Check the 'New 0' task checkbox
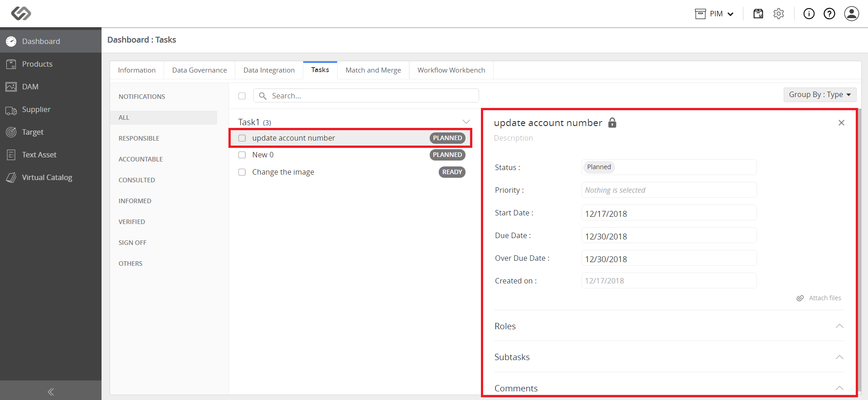The image size is (868, 400). (x=242, y=155)
